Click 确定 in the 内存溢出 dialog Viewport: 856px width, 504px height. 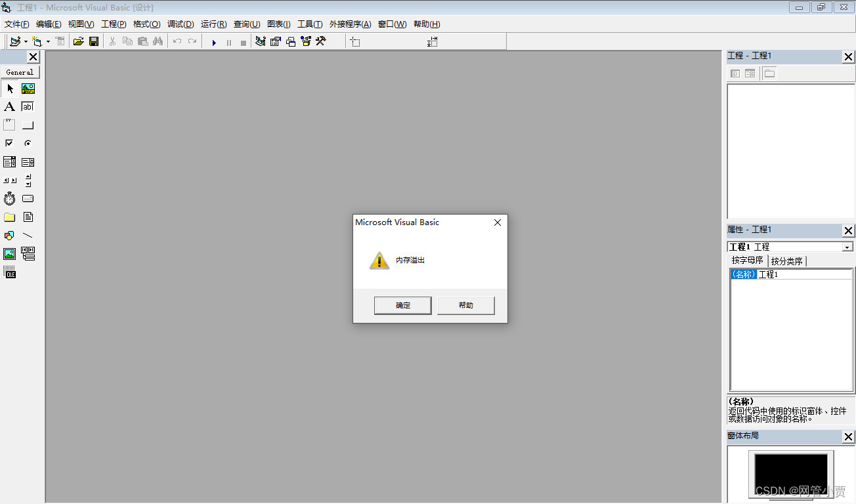click(403, 306)
